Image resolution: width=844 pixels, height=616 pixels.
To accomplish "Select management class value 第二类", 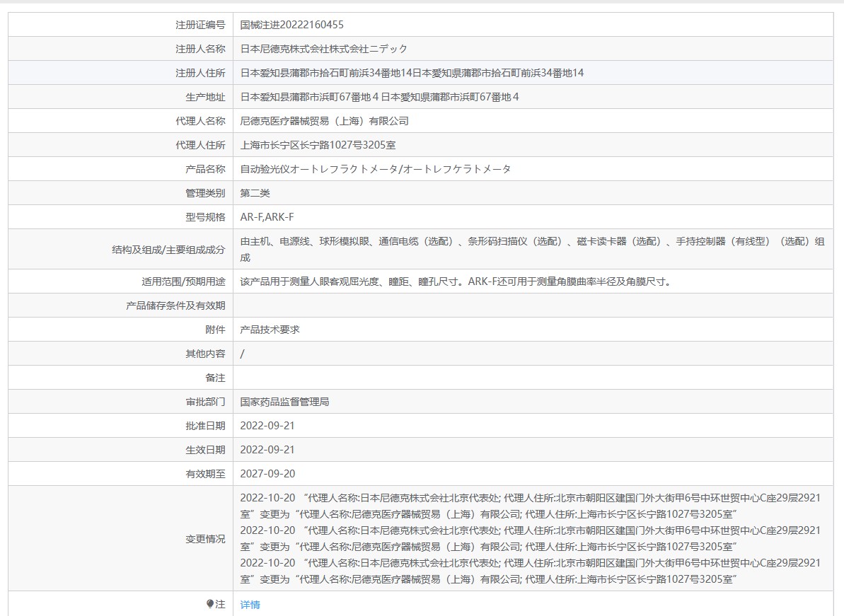I will pyautogui.click(x=255, y=193).
